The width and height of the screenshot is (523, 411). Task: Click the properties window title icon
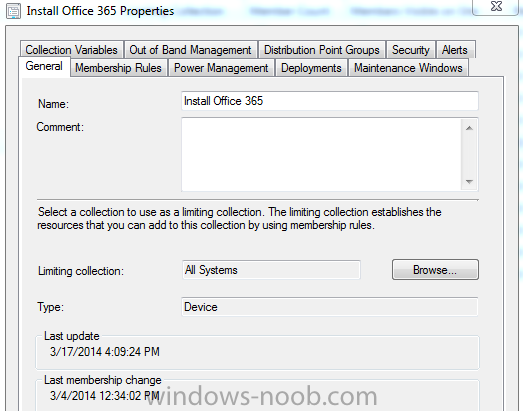pos(13,11)
